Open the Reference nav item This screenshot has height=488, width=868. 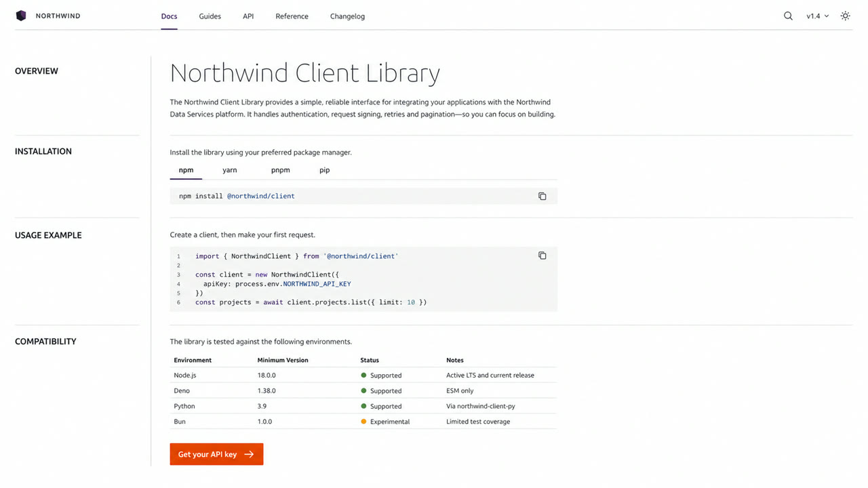click(292, 16)
